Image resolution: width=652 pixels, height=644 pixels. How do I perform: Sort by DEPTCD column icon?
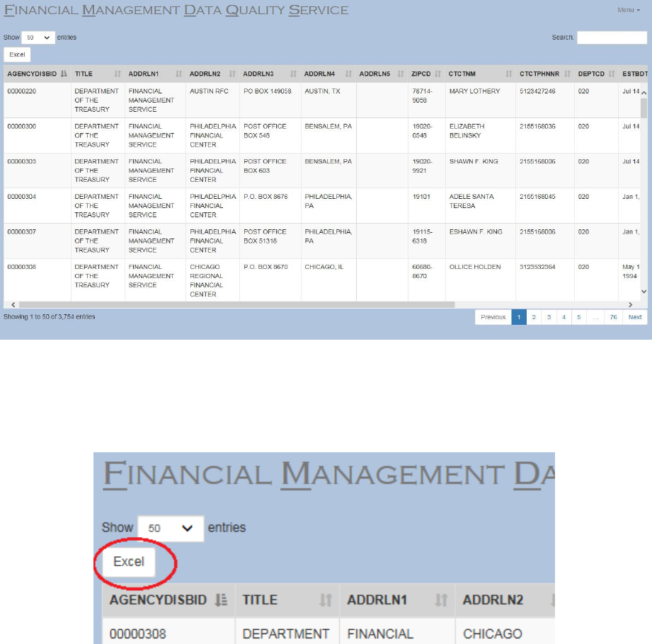611,74
